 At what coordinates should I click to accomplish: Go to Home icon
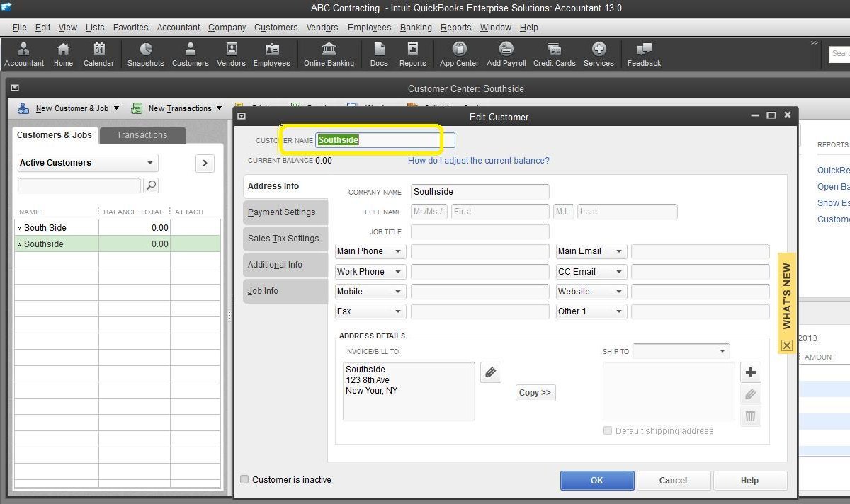pos(63,55)
